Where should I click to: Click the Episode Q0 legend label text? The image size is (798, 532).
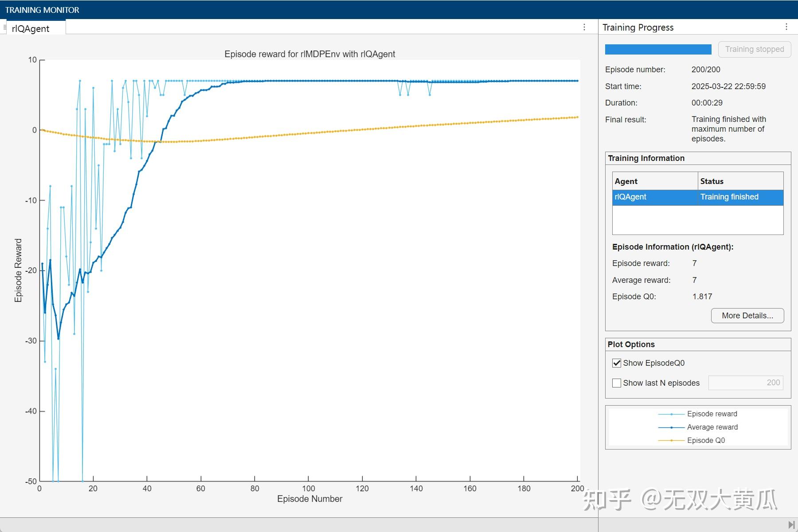click(705, 440)
